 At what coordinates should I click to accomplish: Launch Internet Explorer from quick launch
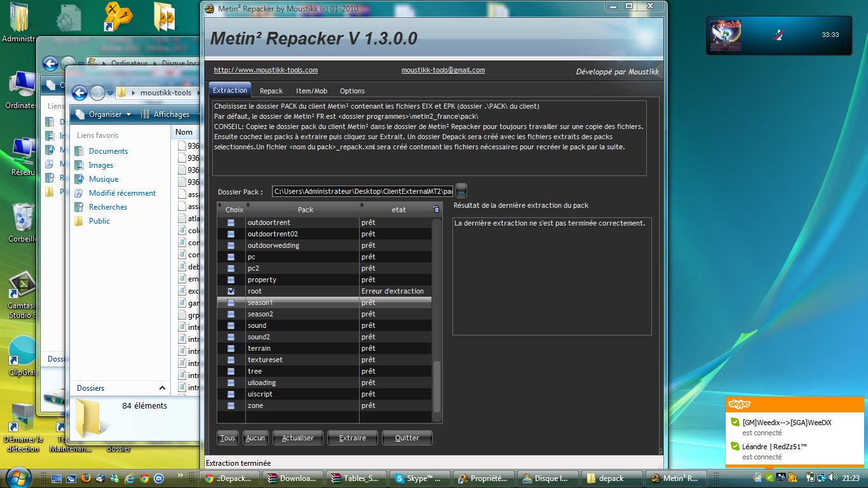(x=130, y=478)
